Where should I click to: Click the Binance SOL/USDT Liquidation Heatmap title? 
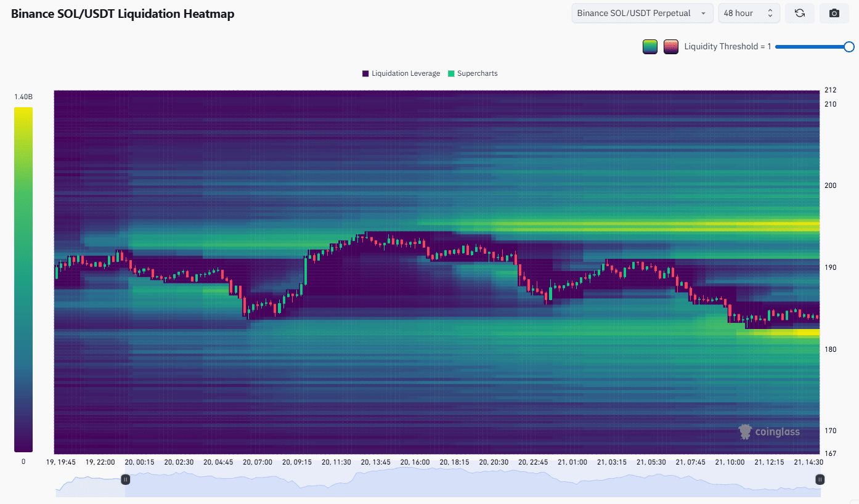[x=123, y=14]
